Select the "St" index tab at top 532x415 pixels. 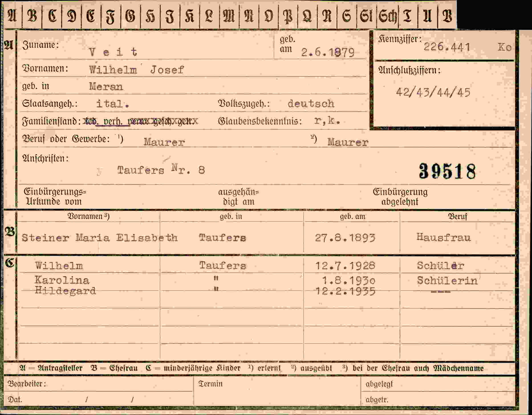click(366, 16)
